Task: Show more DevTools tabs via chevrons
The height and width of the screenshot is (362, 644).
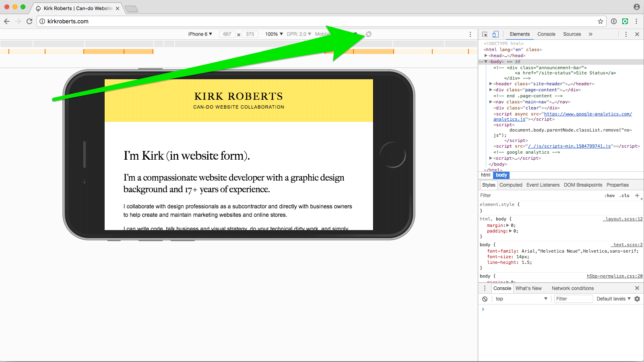Action: click(590, 34)
